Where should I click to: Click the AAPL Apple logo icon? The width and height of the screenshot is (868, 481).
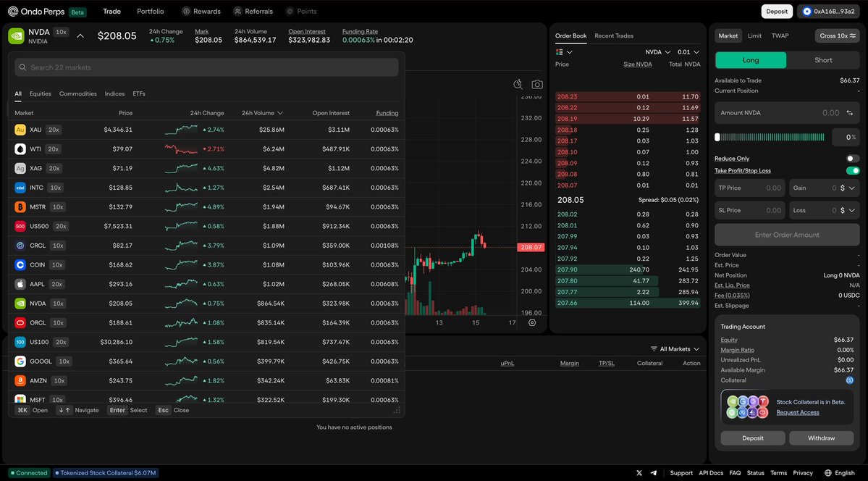click(20, 284)
